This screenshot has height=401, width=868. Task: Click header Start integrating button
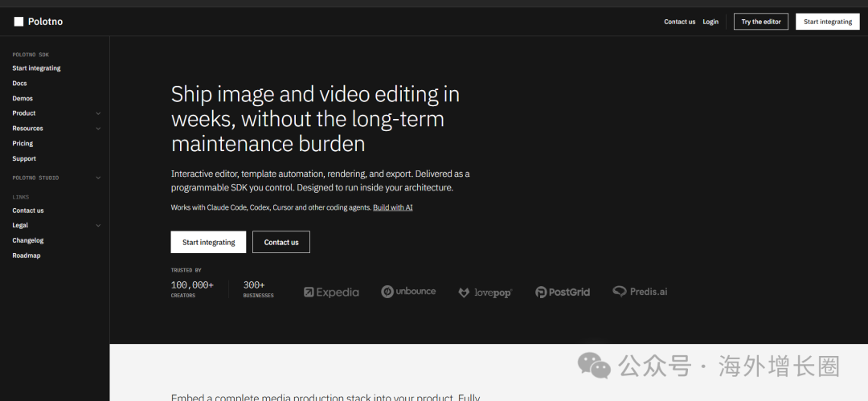coord(828,22)
